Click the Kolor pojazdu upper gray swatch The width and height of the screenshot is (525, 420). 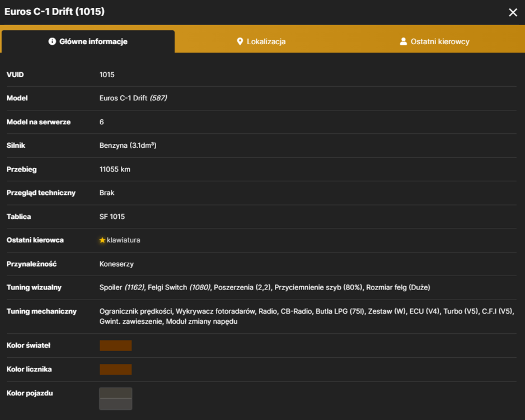click(115, 393)
